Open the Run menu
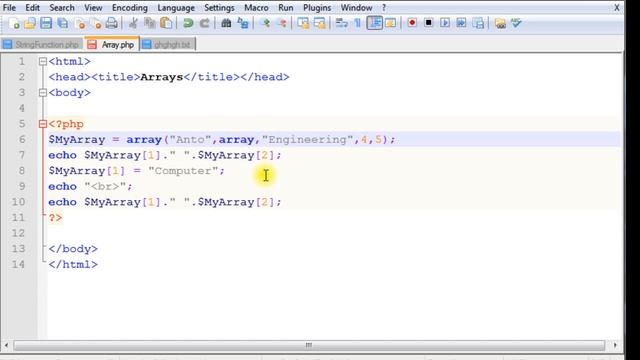 point(286,8)
